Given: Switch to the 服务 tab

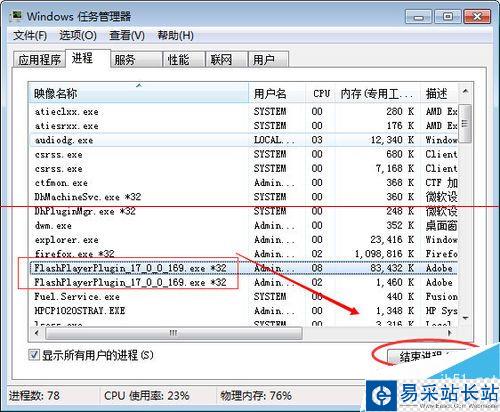Looking at the screenshot, I should coord(136,60).
